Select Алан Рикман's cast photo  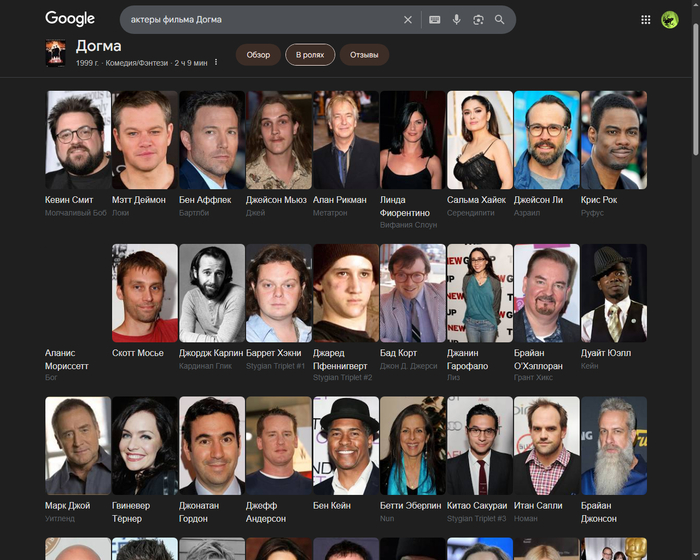pos(346,140)
